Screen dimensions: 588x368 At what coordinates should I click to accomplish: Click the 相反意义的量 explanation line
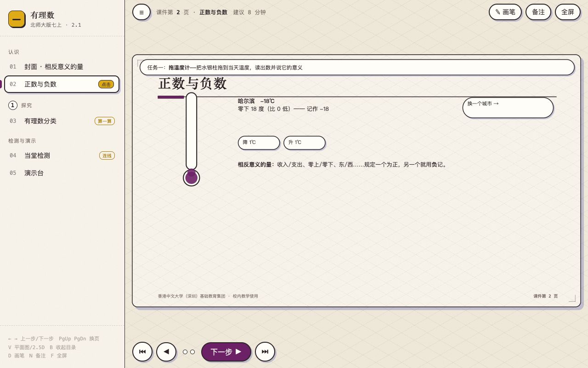click(x=343, y=164)
